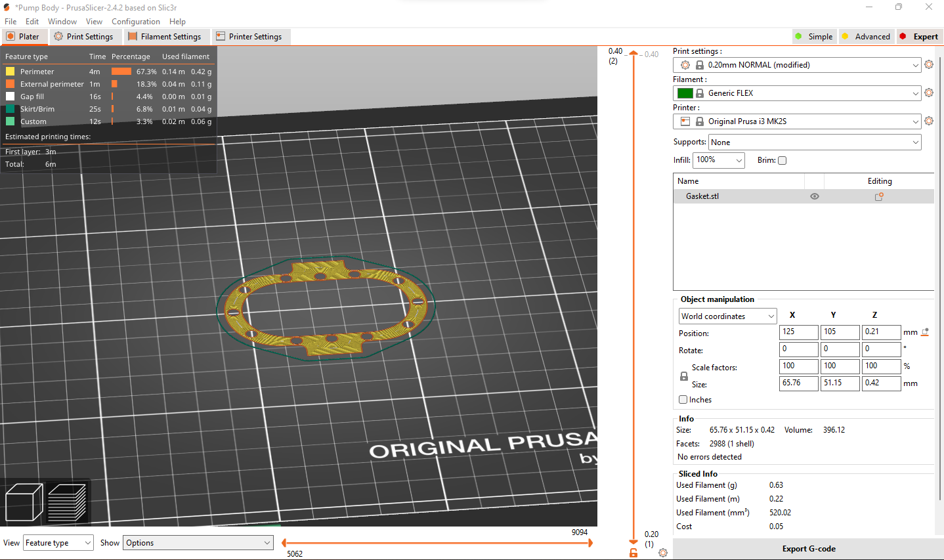Open settings gear next to Printer preset
This screenshot has width=944, height=560.
pos(928,121)
